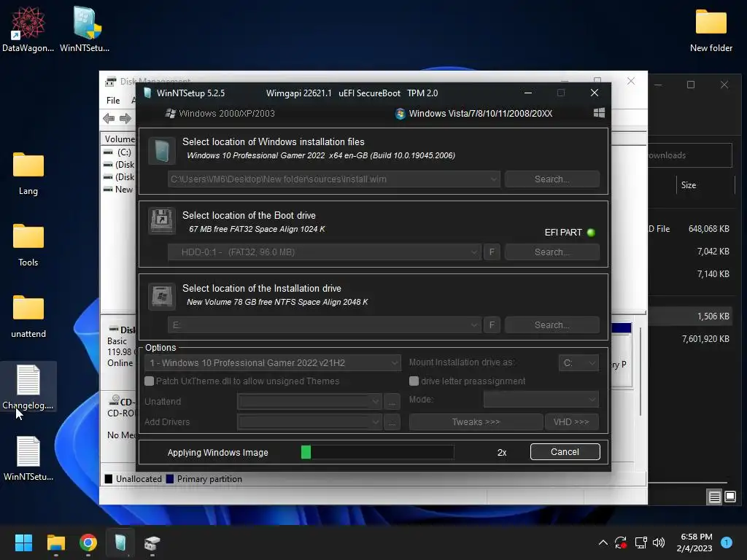Open the taskbar clock showing 6:58 PM
The height and width of the screenshot is (560, 747).
[694, 542]
